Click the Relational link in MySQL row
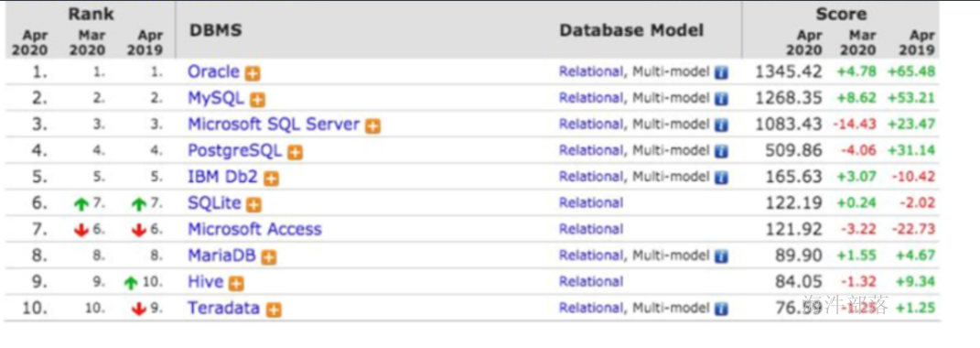Image resolution: width=980 pixels, height=348 pixels. click(x=590, y=98)
